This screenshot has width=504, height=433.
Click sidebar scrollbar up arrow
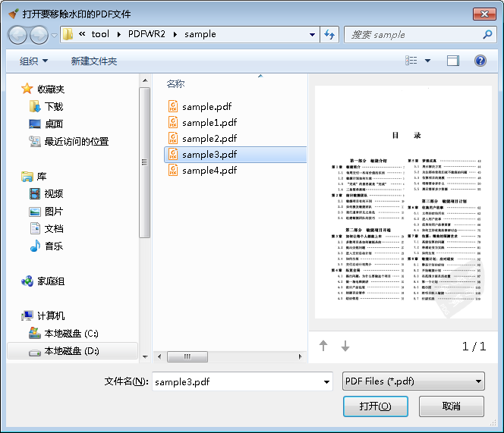pyautogui.click(x=145, y=80)
